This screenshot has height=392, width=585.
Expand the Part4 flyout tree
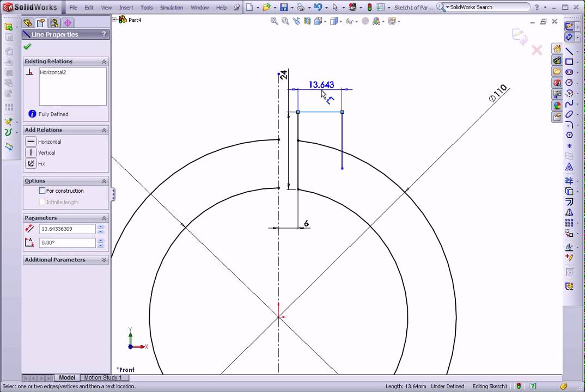pyautogui.click(x=114, y=20)
